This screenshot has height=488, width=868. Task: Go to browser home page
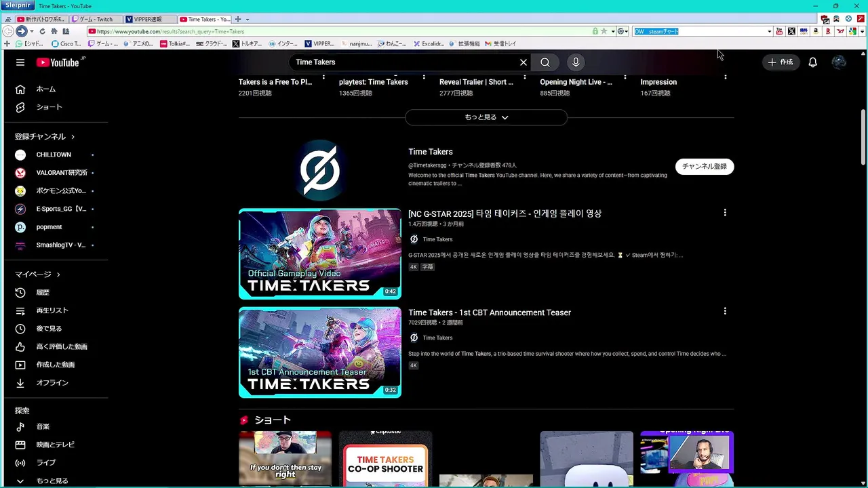(54, 31)
